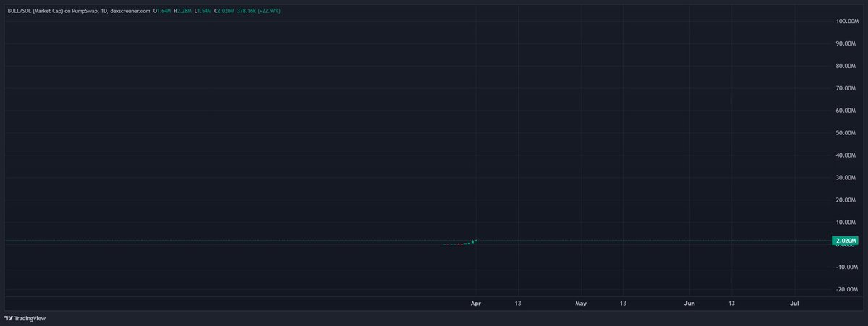The width and height of the screenshot is (868, 326).
Task: Click the 10.00M price axis label
Action: pos(846,223)
